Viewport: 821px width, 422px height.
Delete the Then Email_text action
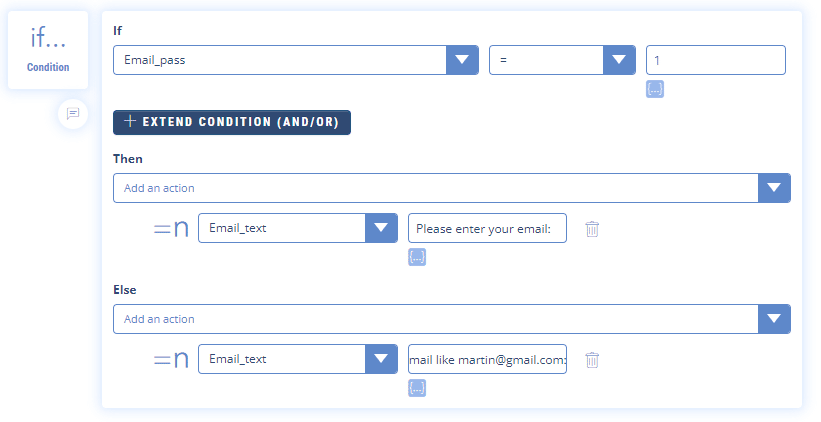592,229
